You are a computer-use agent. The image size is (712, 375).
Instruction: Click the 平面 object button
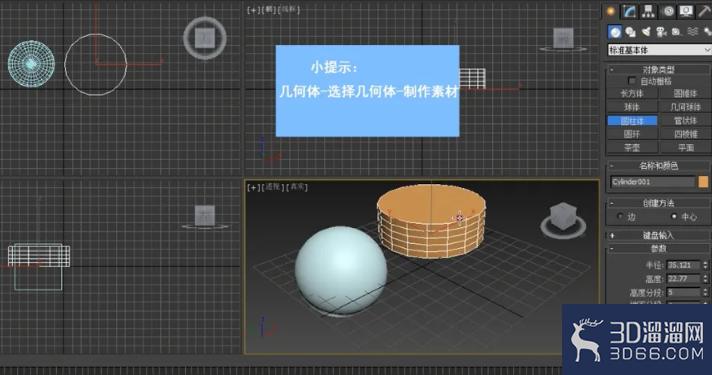[x=685, y=148]
